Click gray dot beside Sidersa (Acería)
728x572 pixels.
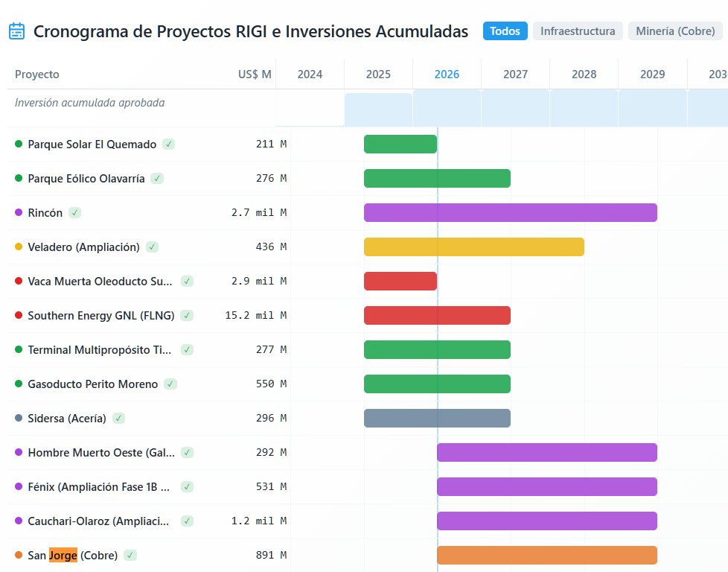coord(19,418)
